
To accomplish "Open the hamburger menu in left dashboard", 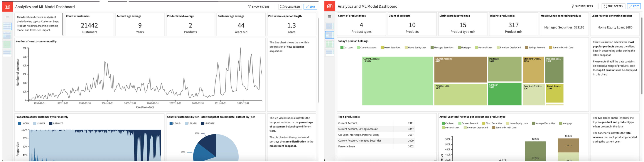I will pyautogui.click(x=7, y=17).
